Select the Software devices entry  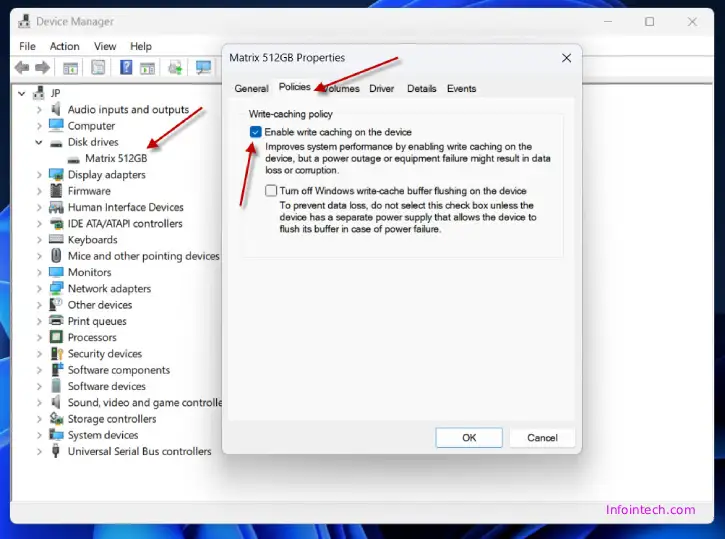[x=106, y=386]
